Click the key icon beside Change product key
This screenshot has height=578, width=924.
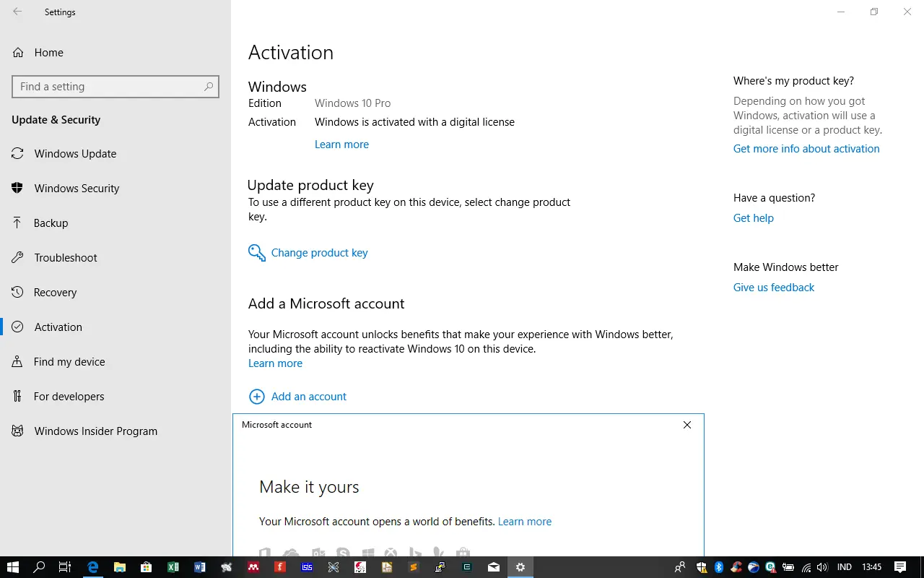(x=256, y=253)
